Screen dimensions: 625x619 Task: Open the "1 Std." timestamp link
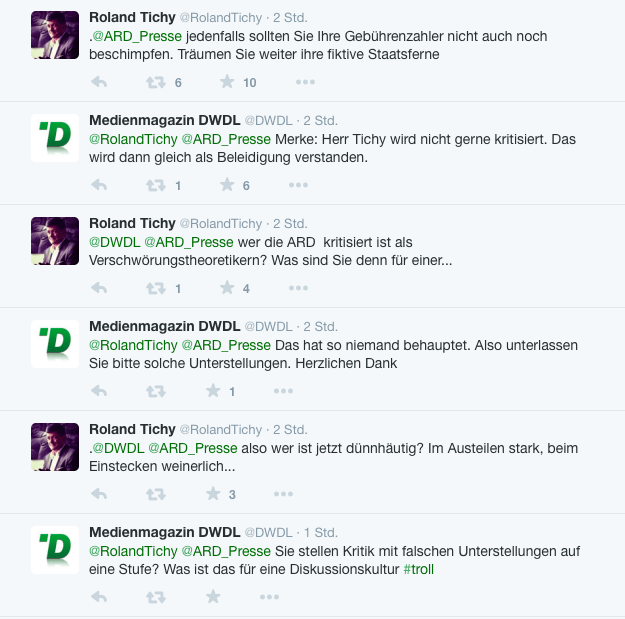pyautogui.click(x=320, y=532)
